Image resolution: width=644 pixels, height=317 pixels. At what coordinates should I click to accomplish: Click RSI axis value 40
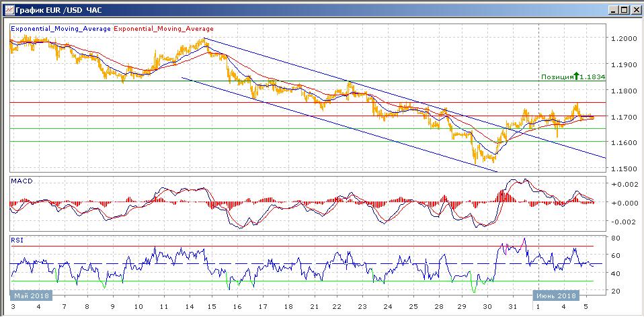click(x=615, y=273)
